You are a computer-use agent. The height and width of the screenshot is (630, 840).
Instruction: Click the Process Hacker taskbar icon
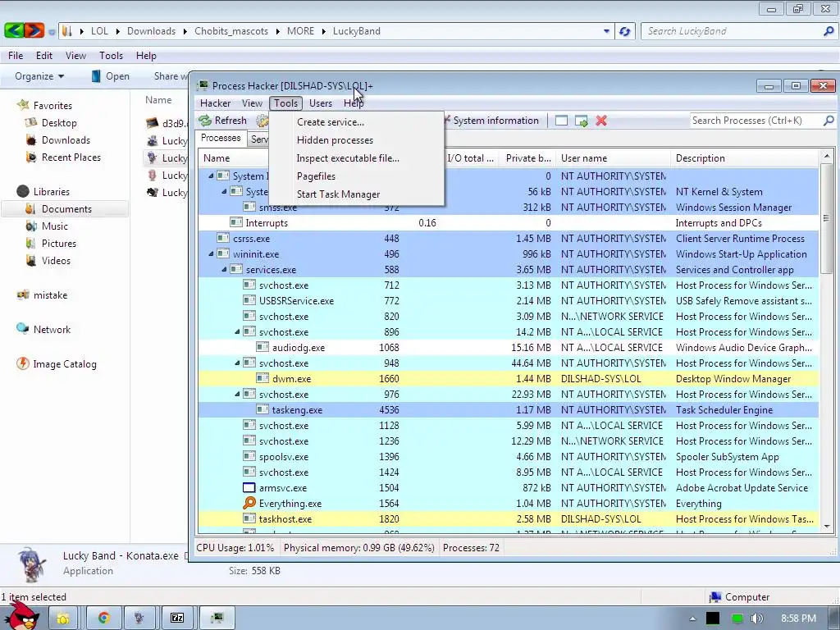(217, 618)
